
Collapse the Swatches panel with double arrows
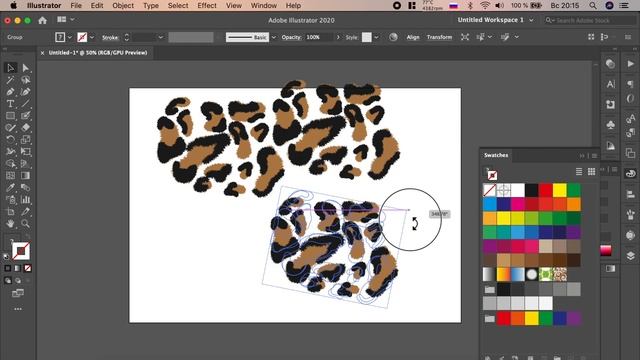[582, 156]
